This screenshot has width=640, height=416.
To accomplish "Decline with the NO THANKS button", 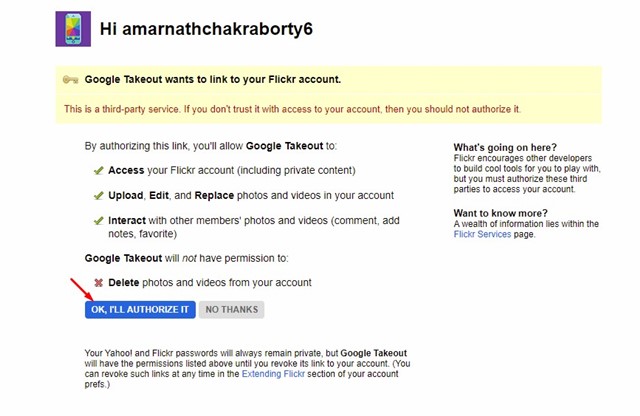I will 231,310.
